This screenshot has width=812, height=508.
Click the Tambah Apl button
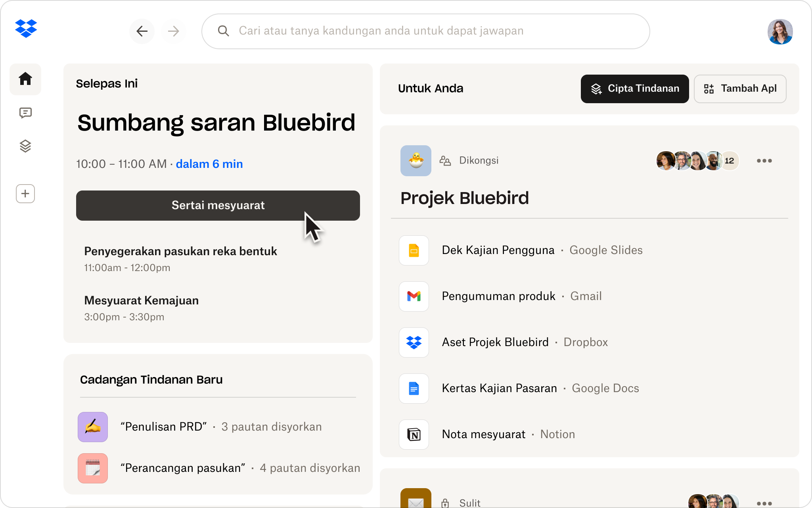[740, 89]
